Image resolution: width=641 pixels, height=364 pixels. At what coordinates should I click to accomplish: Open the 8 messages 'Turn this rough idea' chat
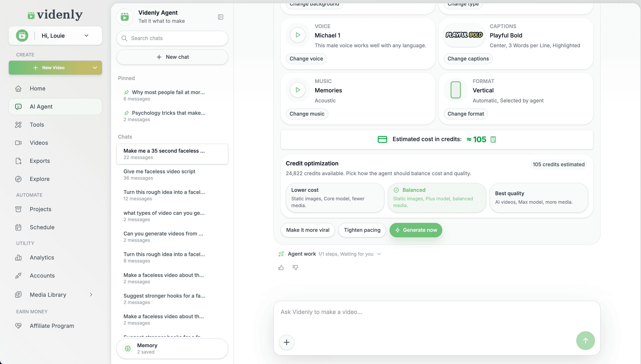tap(172, 257)
